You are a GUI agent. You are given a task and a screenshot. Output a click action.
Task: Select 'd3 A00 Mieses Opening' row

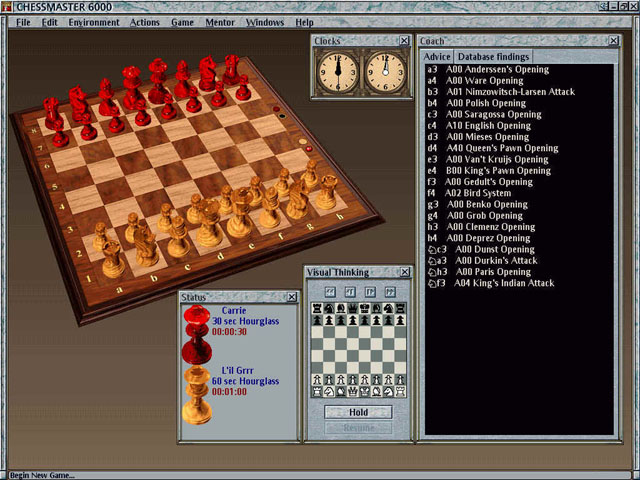pyautogui.click(x=478, y=137)
